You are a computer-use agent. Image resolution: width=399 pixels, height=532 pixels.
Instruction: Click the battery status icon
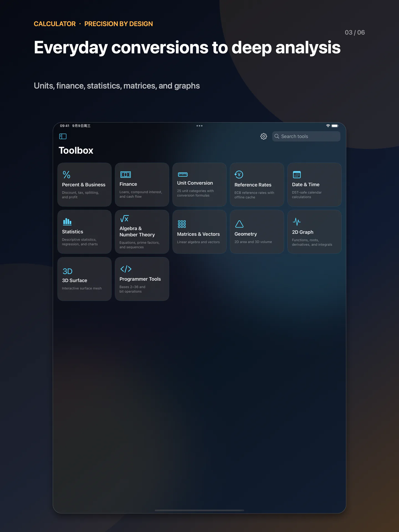point(335,126)
